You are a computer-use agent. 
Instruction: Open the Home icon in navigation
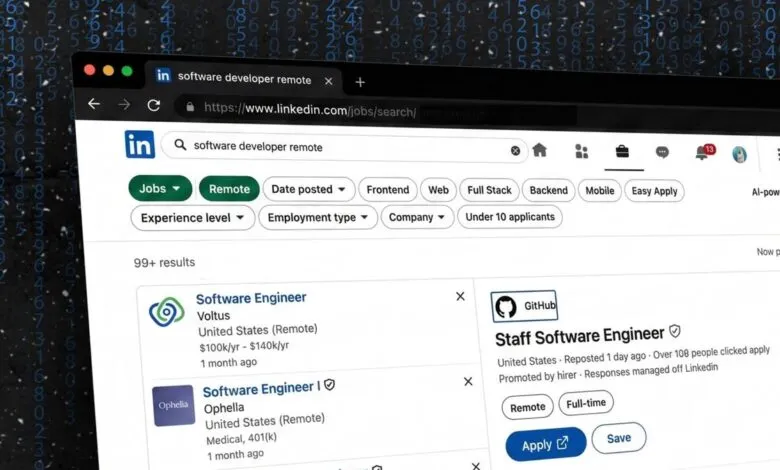coord(540,150)
